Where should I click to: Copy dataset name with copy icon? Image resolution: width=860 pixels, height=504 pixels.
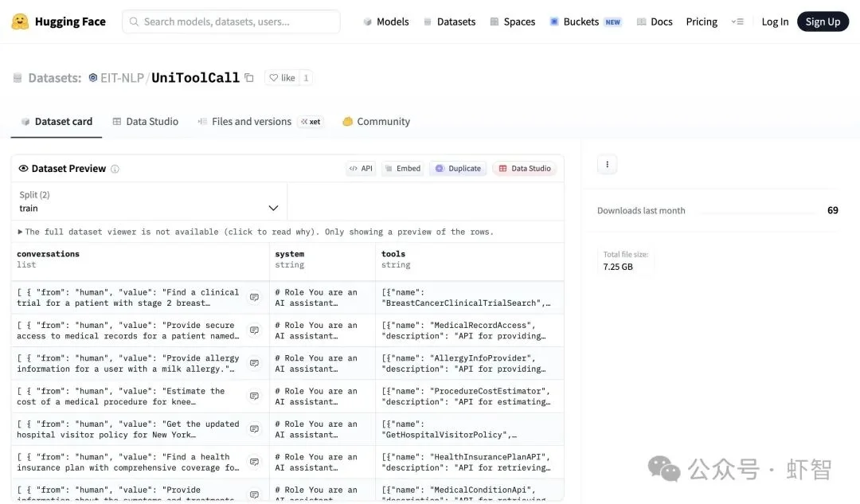(249, 78)
